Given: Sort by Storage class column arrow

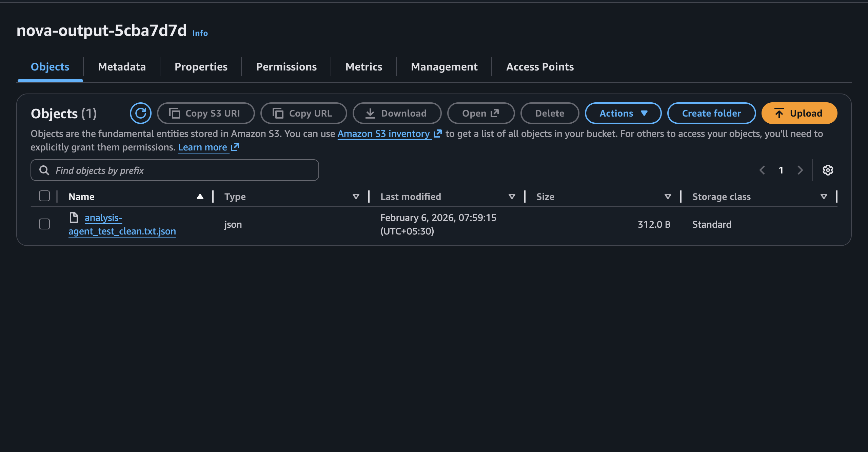Looking at the screenshot, I should (x=824, y=197).
